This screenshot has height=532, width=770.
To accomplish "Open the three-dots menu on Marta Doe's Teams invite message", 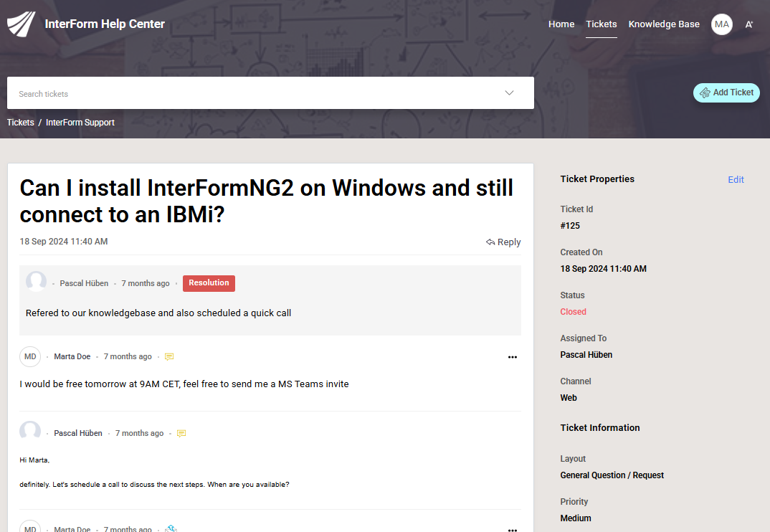I will click(x=512, y=357).
